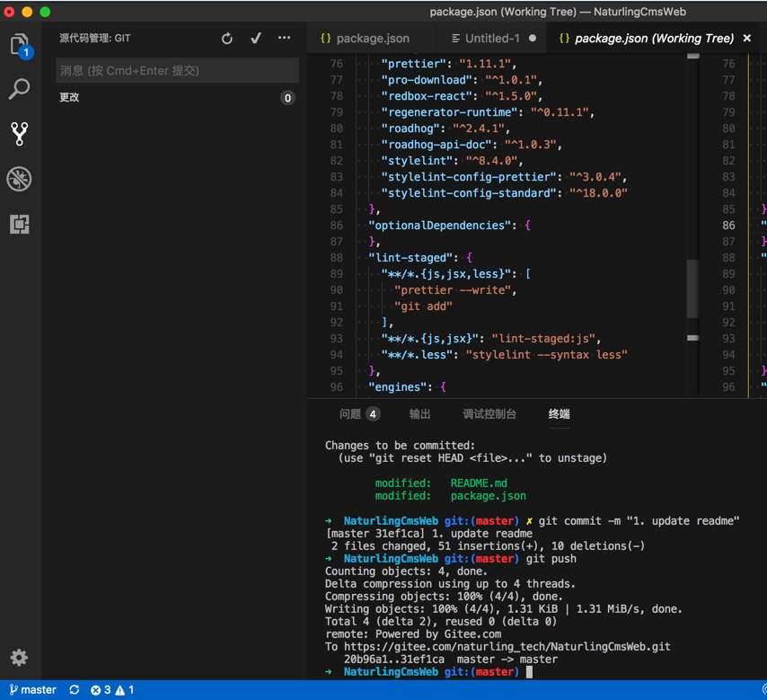Select the 终端 terminal panel tab
The width and height of the screenshot is (767, 700).
[x=560, y=414]
